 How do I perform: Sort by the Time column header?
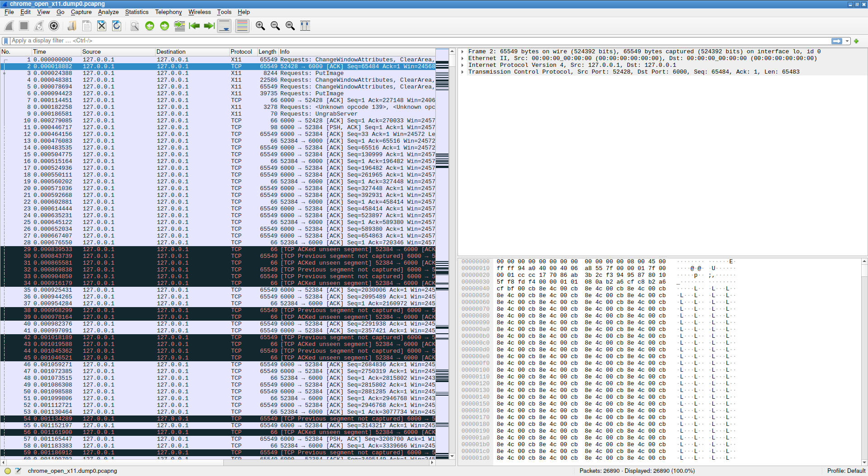click(x=56, y=52)
